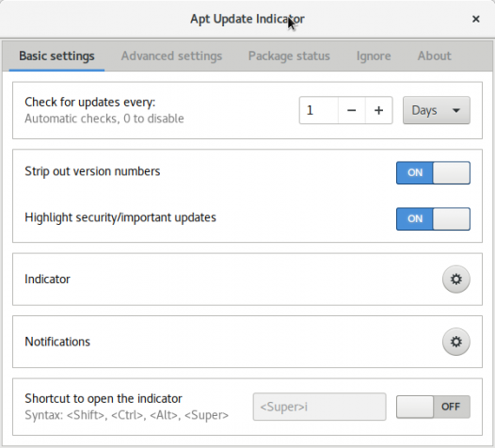This screenshot has width=495, height=448.
Task: Click the dropdown arrow beside Days
Action: 455,110
